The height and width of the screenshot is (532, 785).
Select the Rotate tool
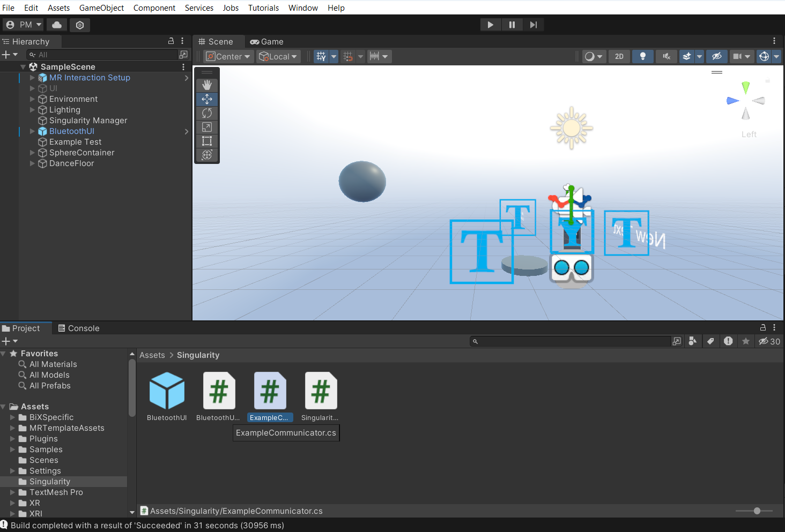(207, 113)
